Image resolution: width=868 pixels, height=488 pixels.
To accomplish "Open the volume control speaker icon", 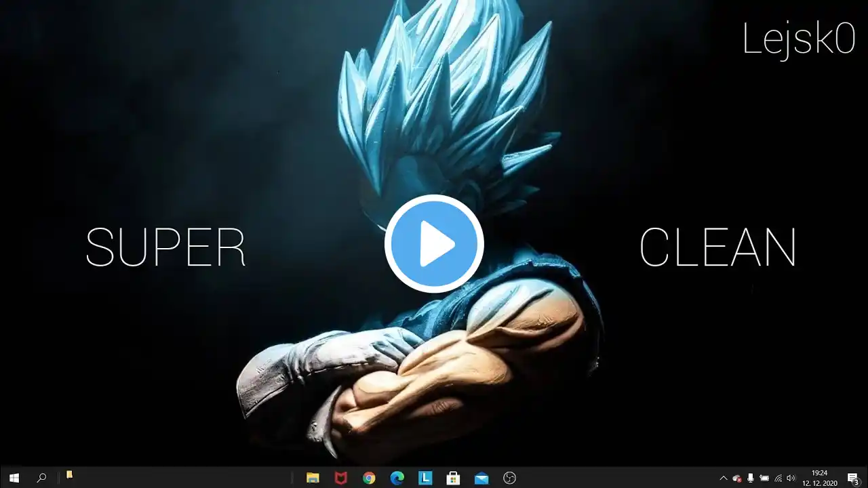I will click(x=791, y=478).
